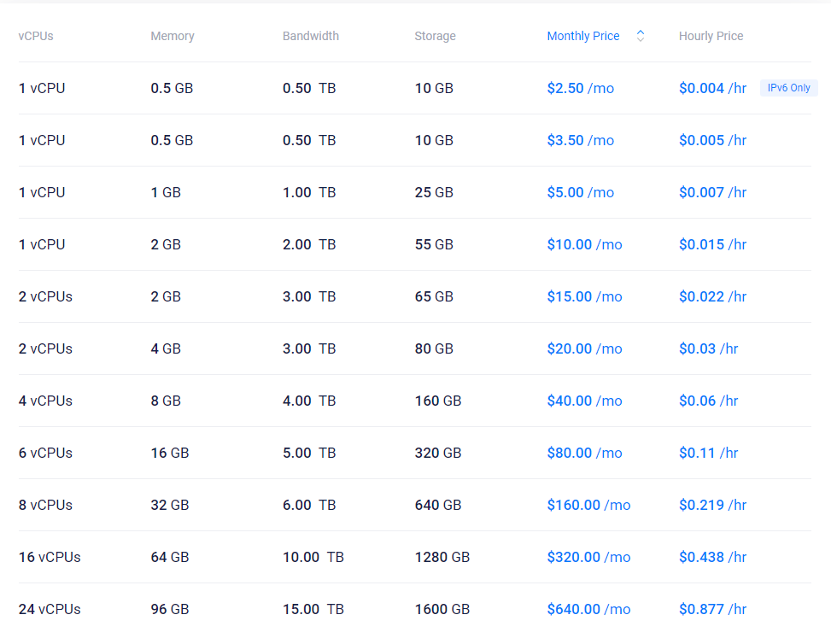Select the $2.50 /mo plan price
Image resolution: width=831 pixels, height=644 pixels.
click(x=580, y=88)
